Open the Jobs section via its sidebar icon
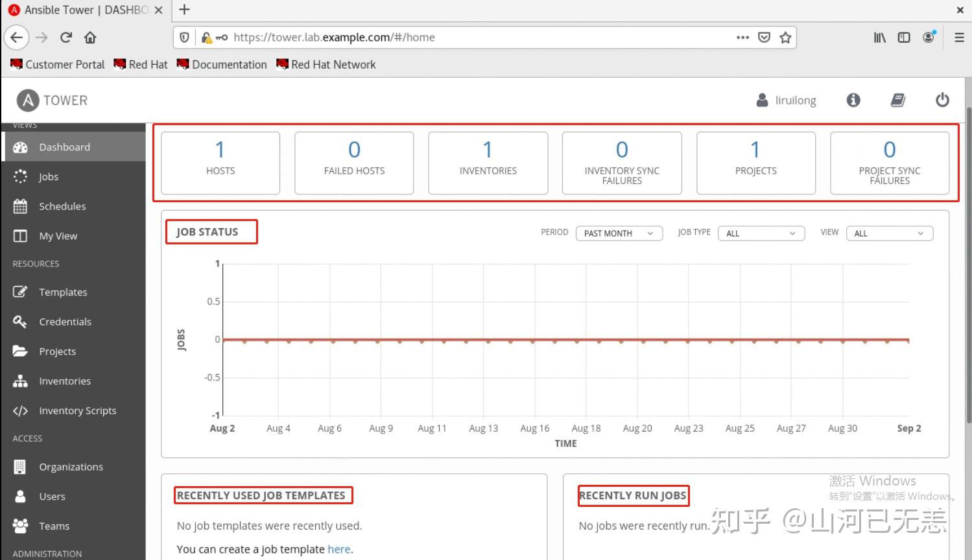This screenshot has height=560, width=972. [20, 176]
